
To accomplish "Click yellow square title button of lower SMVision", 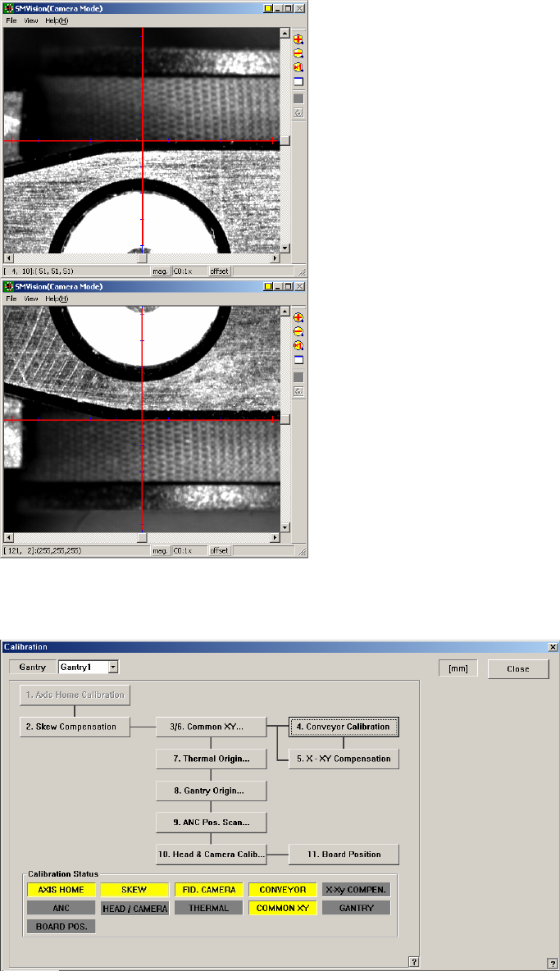I will click(268, 287).
